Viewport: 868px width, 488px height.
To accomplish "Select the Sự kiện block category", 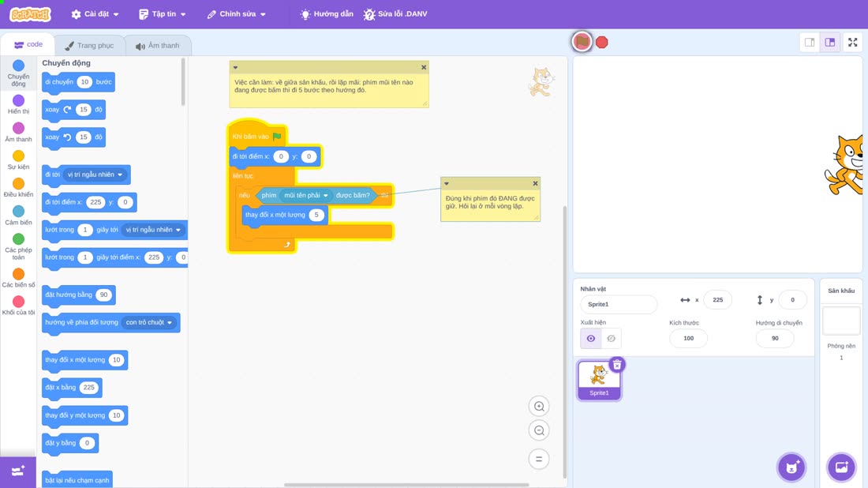I will pos(18,160).
